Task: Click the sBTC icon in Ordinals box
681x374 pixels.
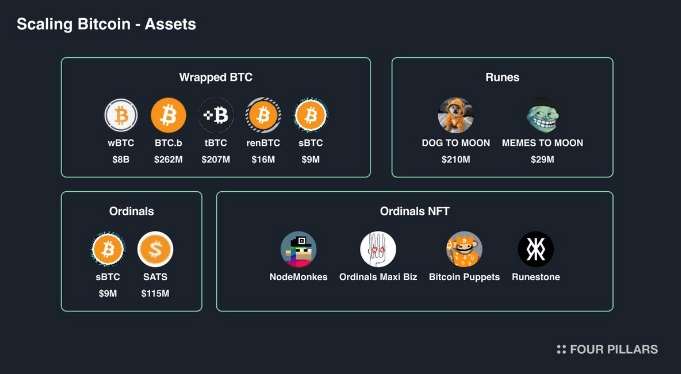Action: click(x=108, y=249)
